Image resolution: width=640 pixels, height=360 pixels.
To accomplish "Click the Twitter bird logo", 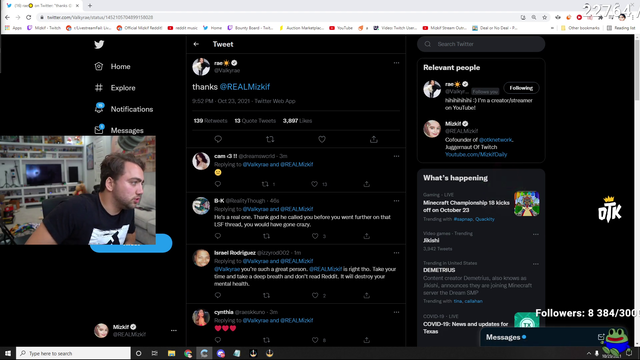I will click(x=99, y=44).
